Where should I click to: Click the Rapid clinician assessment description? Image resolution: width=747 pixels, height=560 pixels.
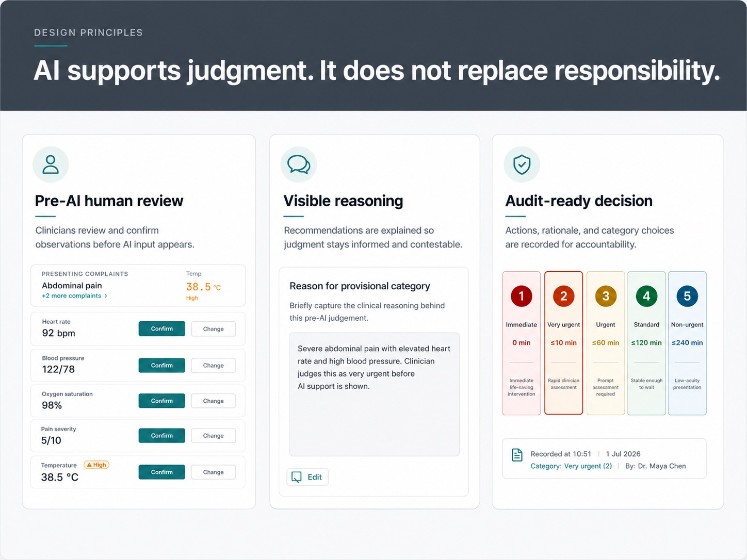point(563,384)
